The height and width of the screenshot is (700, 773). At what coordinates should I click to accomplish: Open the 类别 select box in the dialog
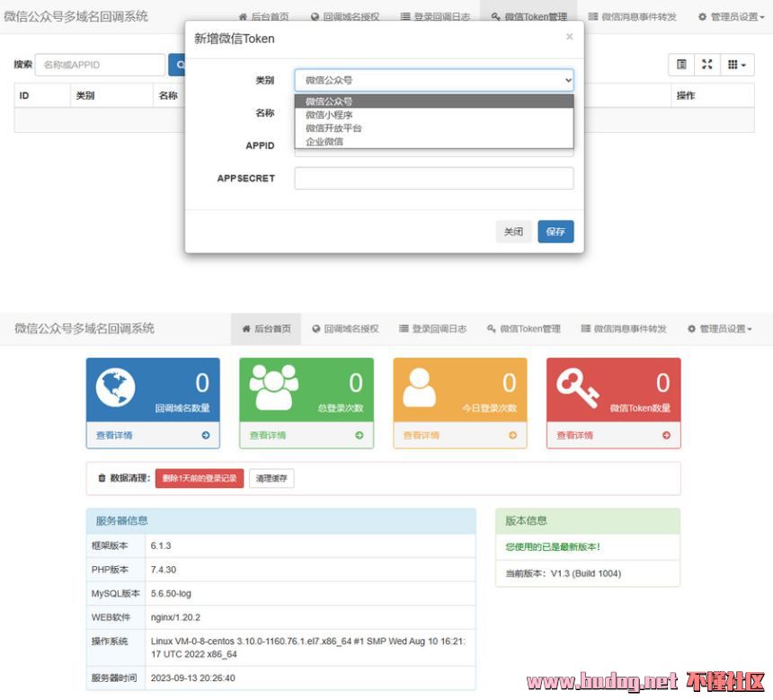tap(434, 80)
